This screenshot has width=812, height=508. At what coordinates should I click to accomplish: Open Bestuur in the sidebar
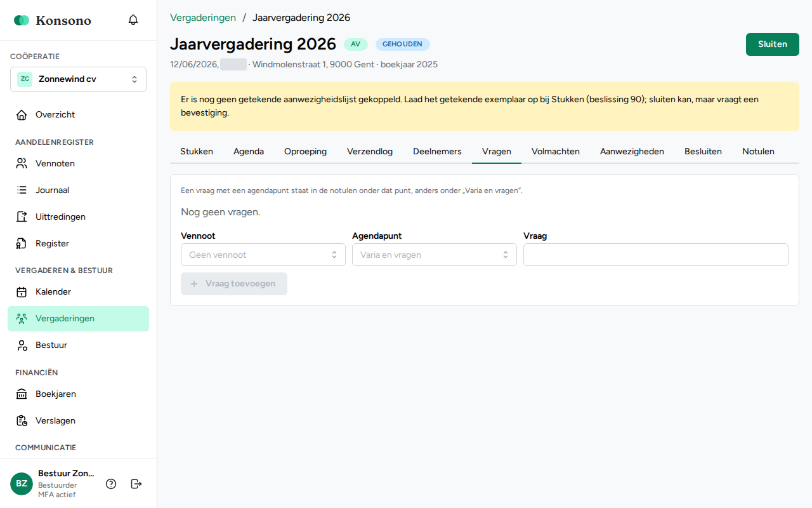tap(78, 345)
